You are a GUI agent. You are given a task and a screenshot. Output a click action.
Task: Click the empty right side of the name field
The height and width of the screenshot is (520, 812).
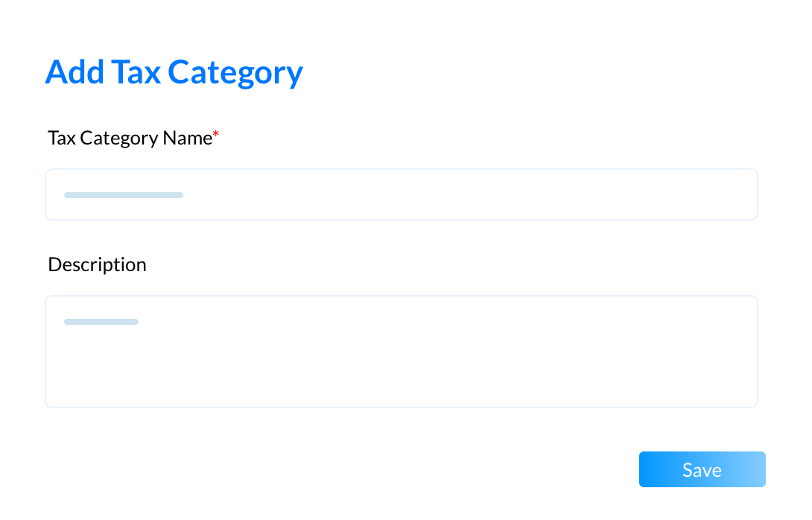(x=570, y=194)
